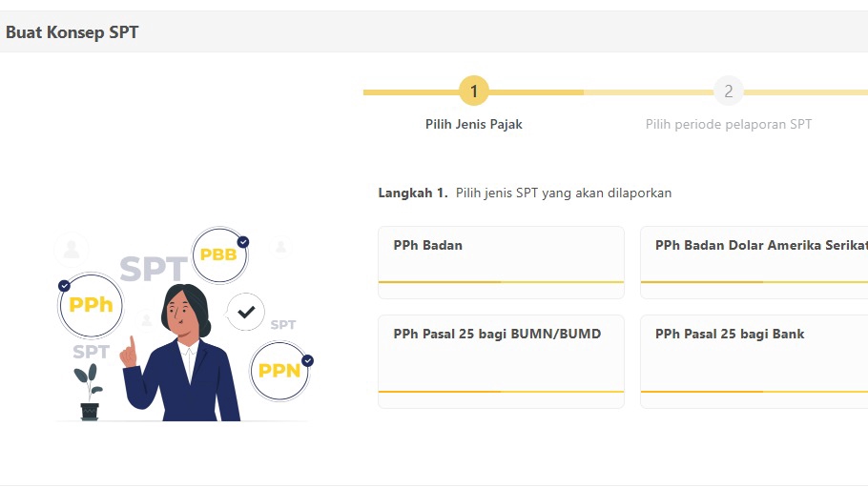Image resolution: width=868 pixels, height=488 pixels.
Task: Open the Pilih periode pelaporan SPT step
Action: pyautogui.click(x=729, y=124)
